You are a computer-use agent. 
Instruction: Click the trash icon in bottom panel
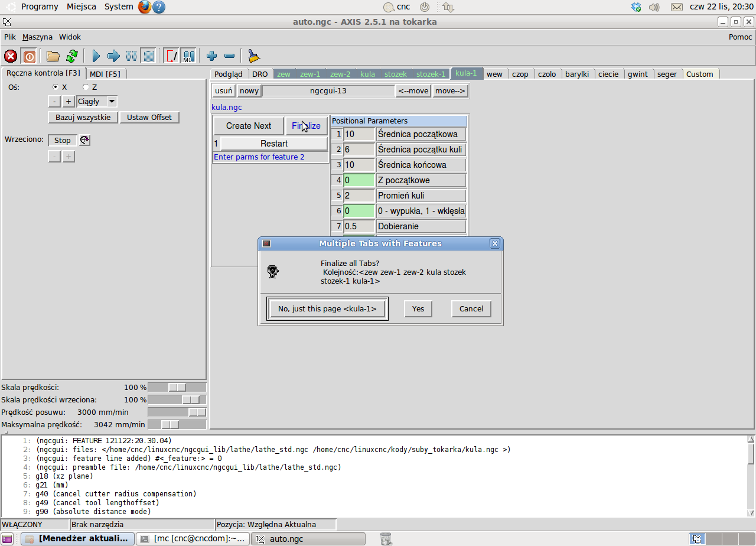pyautogui.click(x=386, y=539)
